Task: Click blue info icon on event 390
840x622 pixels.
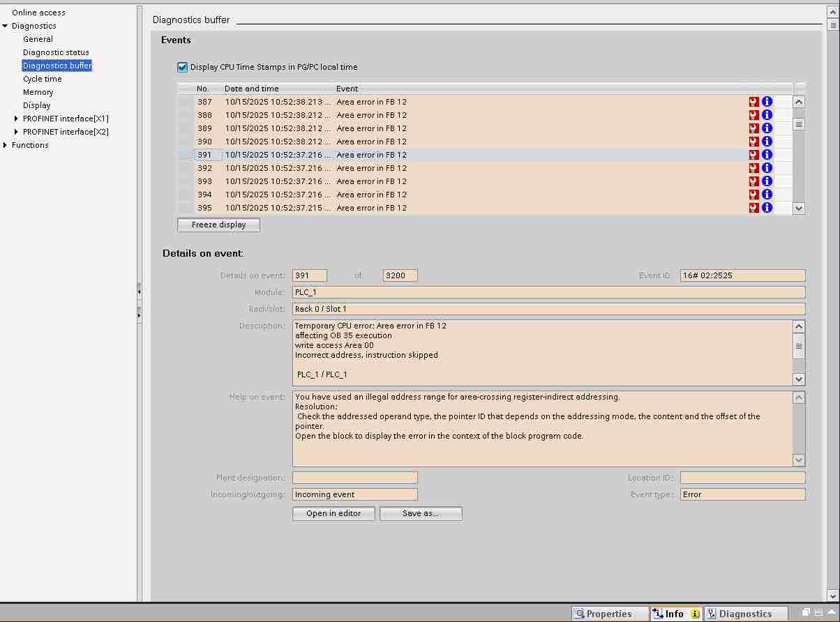Action: click(x=767, y=142)
